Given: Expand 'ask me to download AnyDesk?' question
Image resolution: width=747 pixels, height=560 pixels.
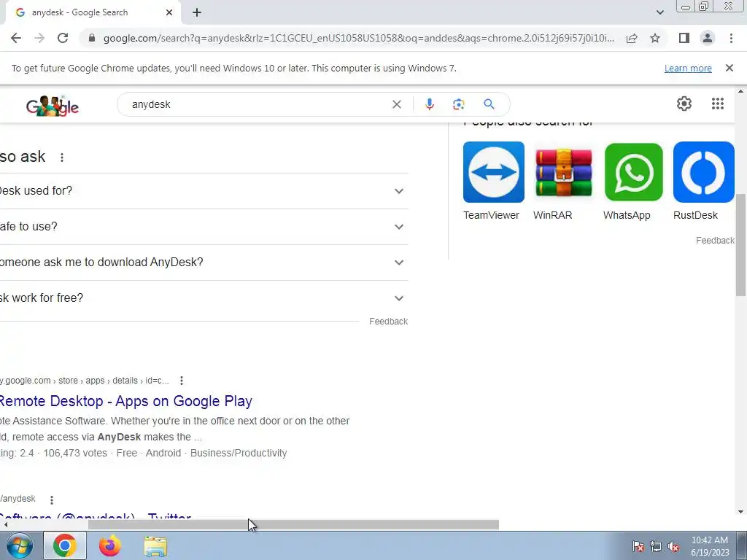Looking at the screenshot, I should [204, 262].
